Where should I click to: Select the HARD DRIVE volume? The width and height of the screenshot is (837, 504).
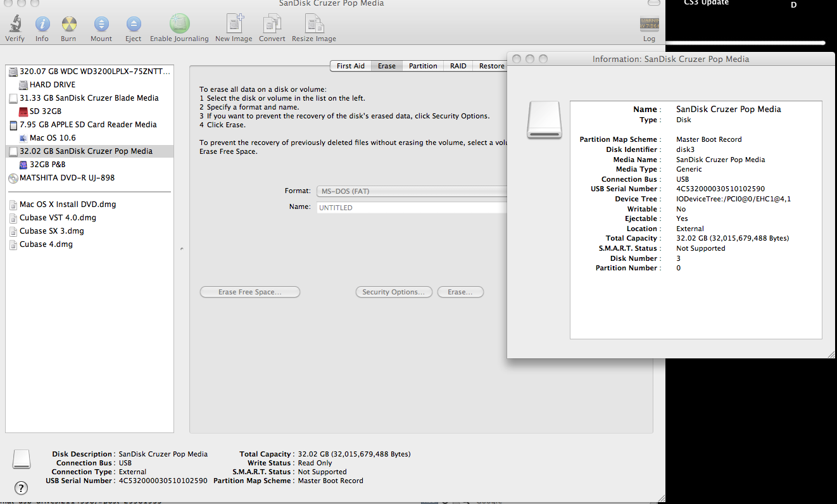coord(89,84)
